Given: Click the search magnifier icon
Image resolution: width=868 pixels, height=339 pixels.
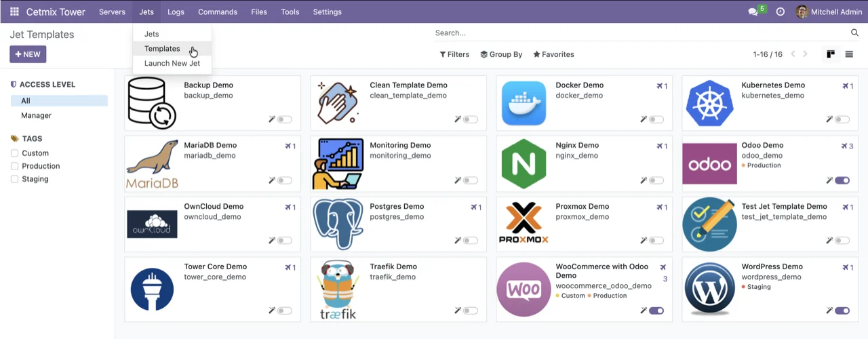Looking at the screenshot, I should pos(854,33).
